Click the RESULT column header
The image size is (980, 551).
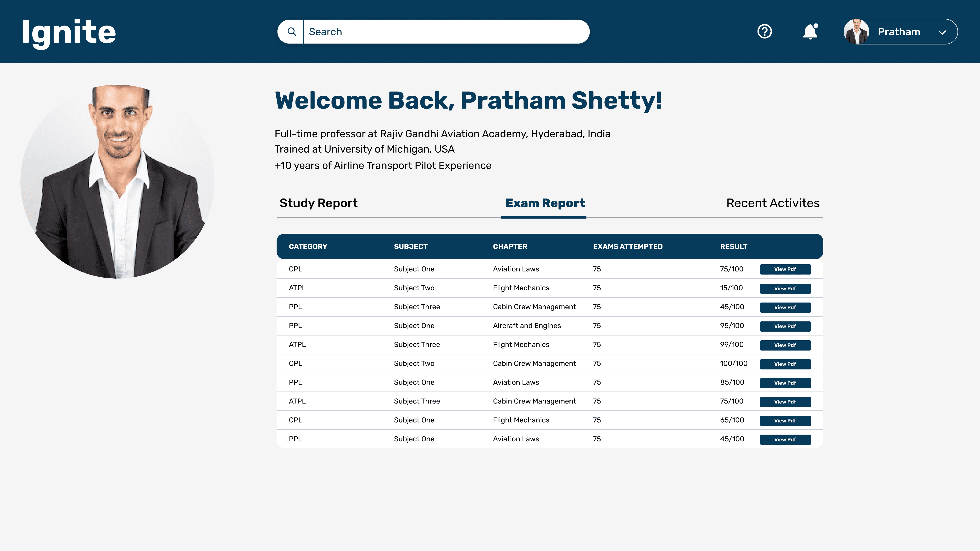[733, 246]
